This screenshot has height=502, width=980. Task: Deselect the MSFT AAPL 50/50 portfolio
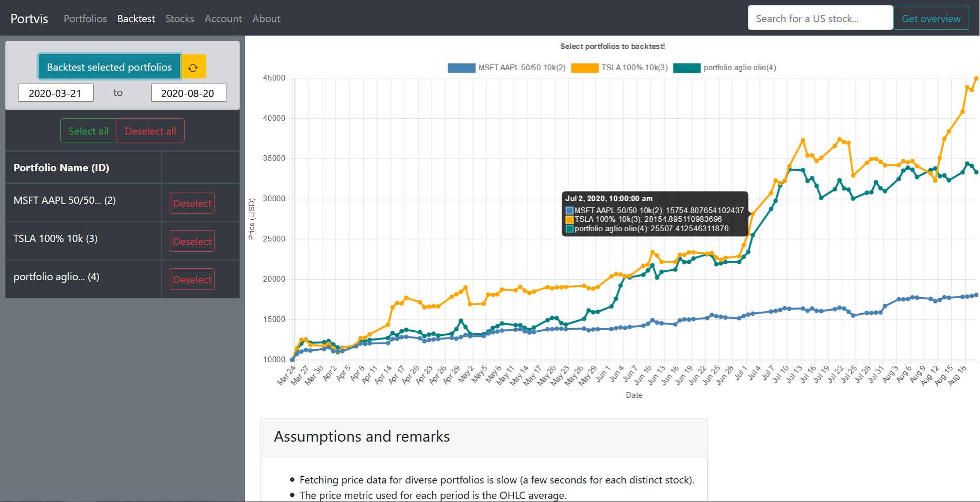pyautogui.click(x=192, y=203)
